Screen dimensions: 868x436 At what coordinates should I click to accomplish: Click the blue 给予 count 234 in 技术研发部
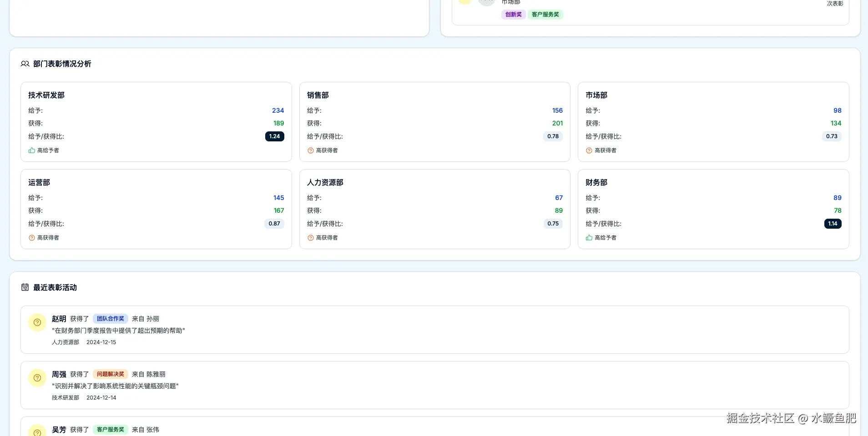[278, 110]
